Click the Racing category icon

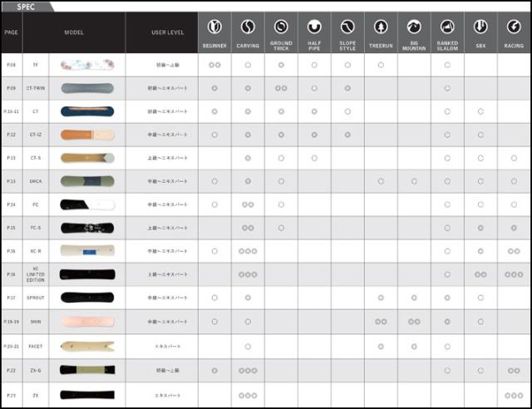[x=514, y=27]
